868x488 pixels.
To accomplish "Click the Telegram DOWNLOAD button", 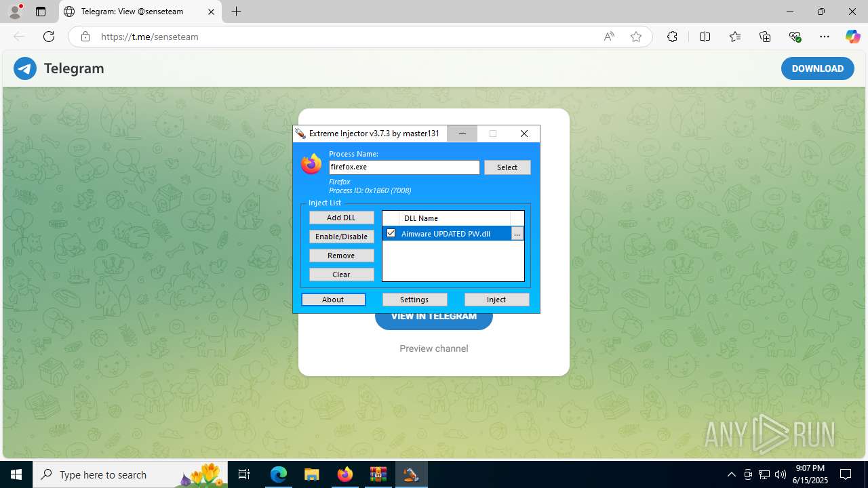I will (x=817, y=68).
